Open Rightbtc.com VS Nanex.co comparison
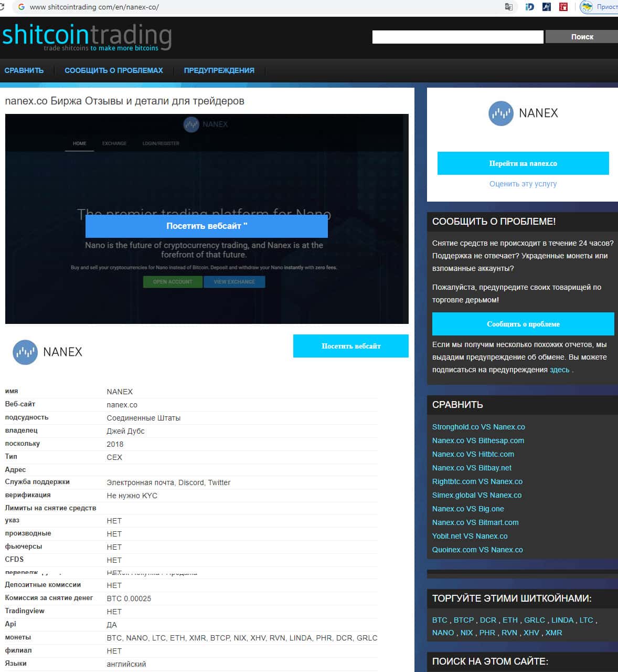This screenshot has width=618, height=672. pos(477,481)
